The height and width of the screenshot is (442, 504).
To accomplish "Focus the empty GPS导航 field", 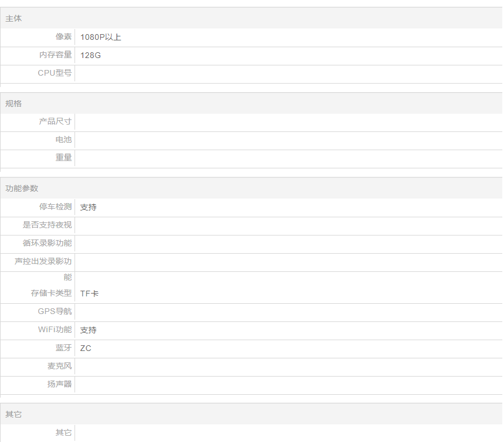I will pos(287,312).
